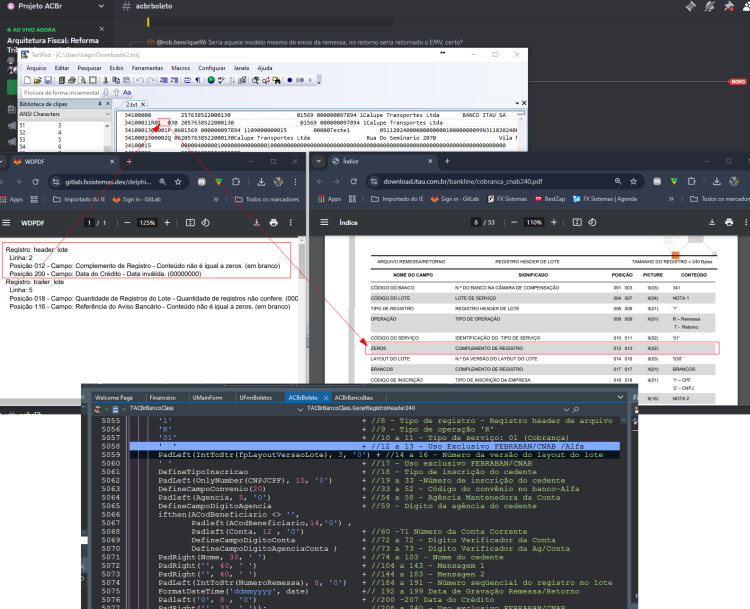
Task: Click TextPad record macro icon
Action: (289, 80)
